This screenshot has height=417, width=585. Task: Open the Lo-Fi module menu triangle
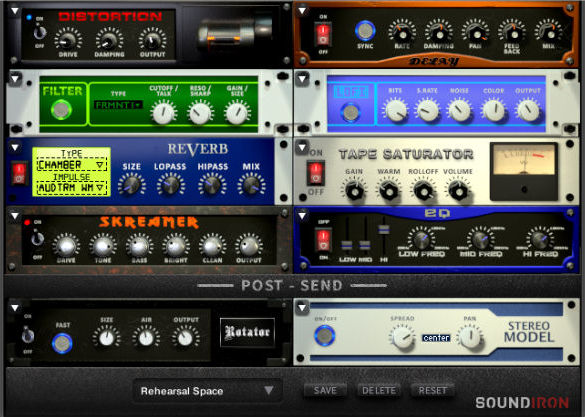(x=302, y=79)
